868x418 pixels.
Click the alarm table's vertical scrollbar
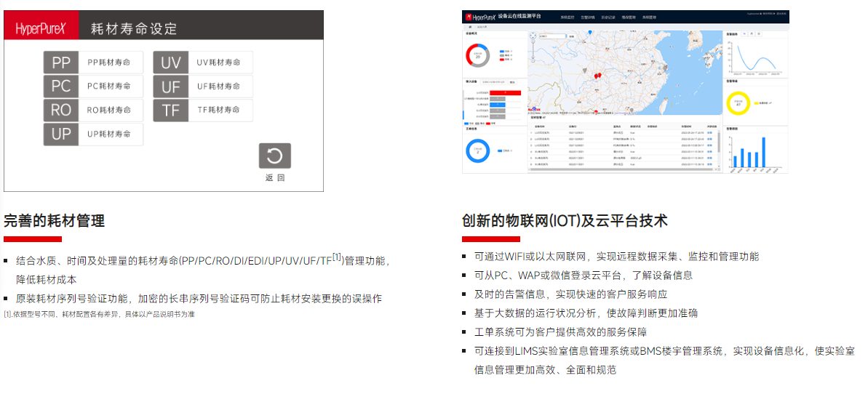click(x=719, y=142)
